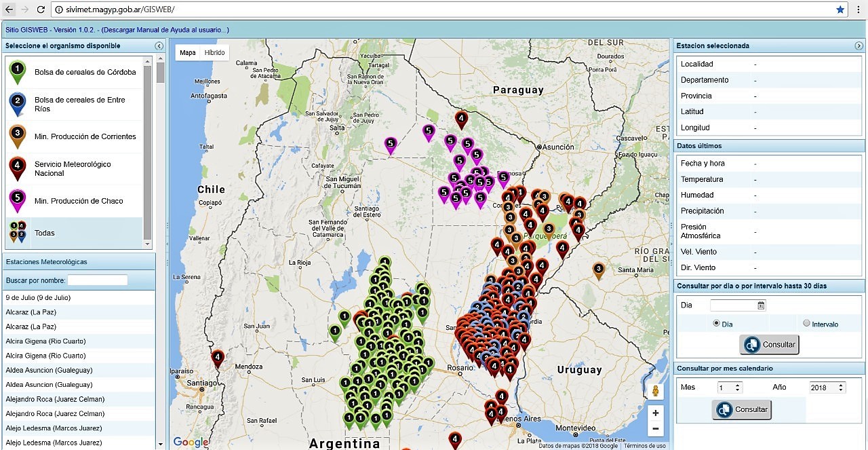The height and width of the screenshot is (450, 868).
Task: Select station 9 de Julio (9 de Julio)
Action: coord(79,298)
